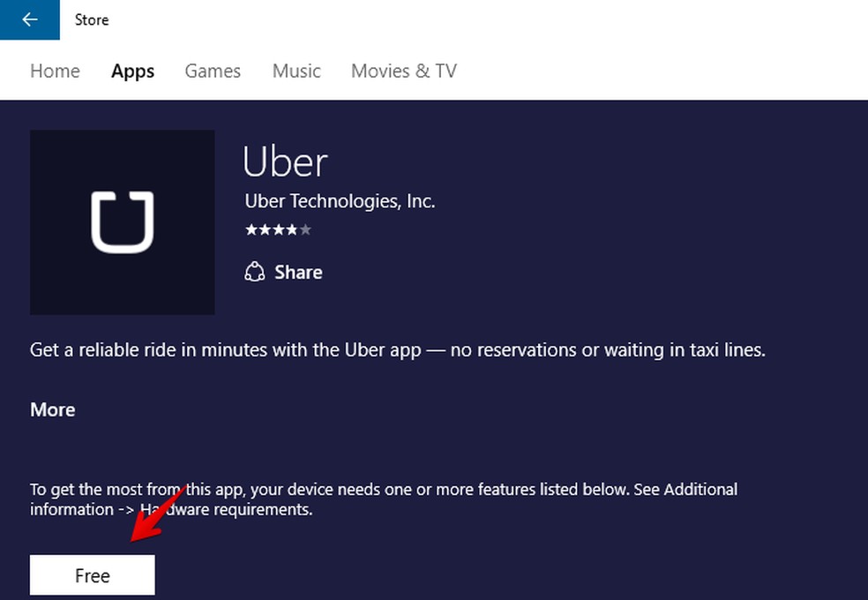Click the Share icon next to Uber
Screen dimensions: 868x600
coord(255,272)
